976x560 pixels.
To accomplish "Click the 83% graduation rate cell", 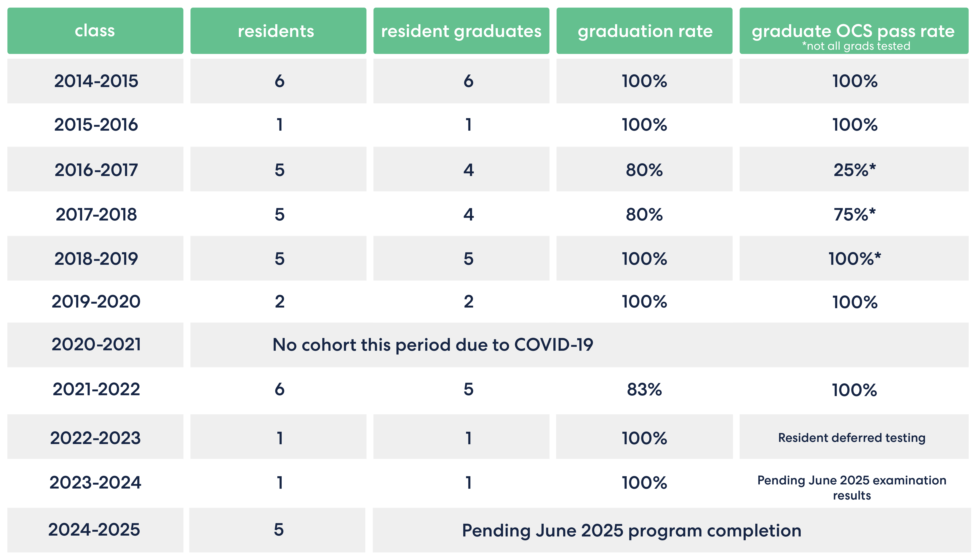I will (x=644, y=390).
